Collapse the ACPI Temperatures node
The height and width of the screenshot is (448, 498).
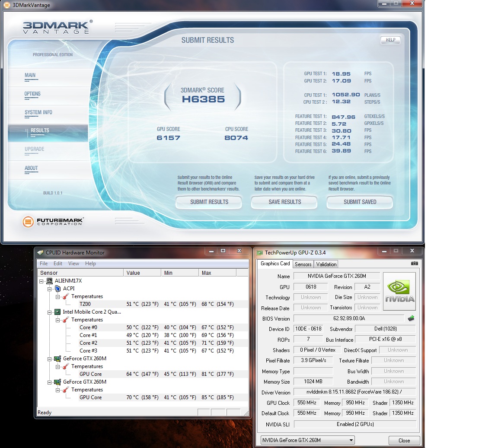(58, 297)
